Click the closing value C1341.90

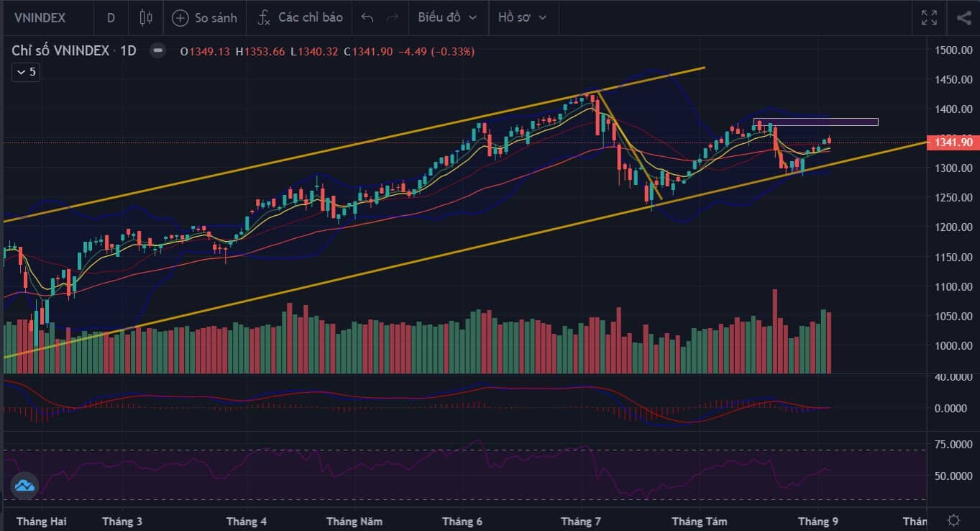pos(368,51)
